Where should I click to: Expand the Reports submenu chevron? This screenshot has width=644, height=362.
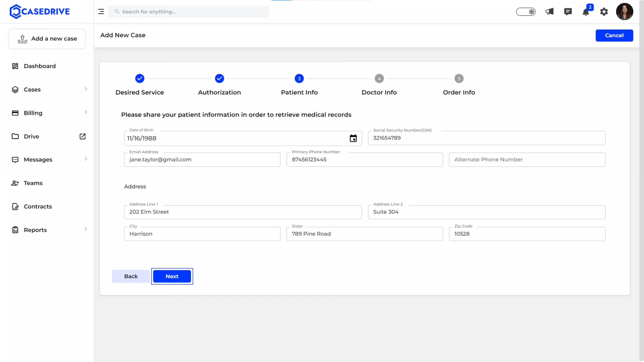86,229
